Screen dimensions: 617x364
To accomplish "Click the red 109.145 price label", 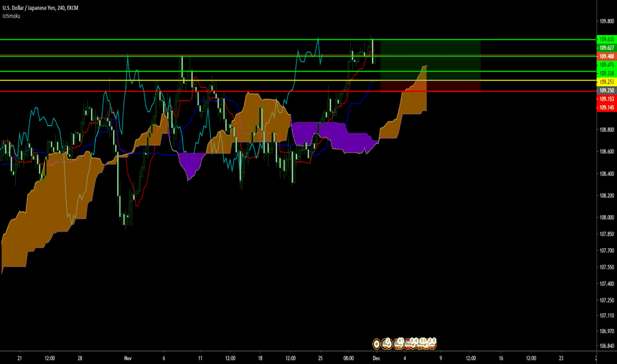I will point(606,107).
